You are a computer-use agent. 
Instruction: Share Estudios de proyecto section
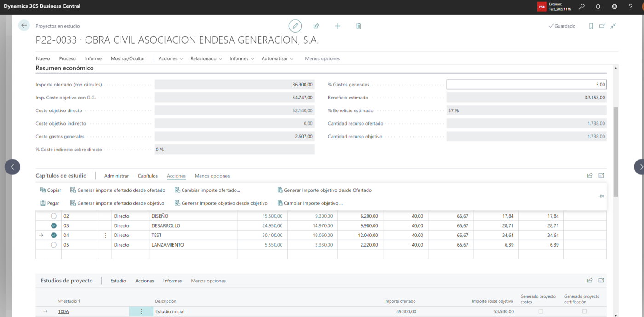[x=590, y=281]
